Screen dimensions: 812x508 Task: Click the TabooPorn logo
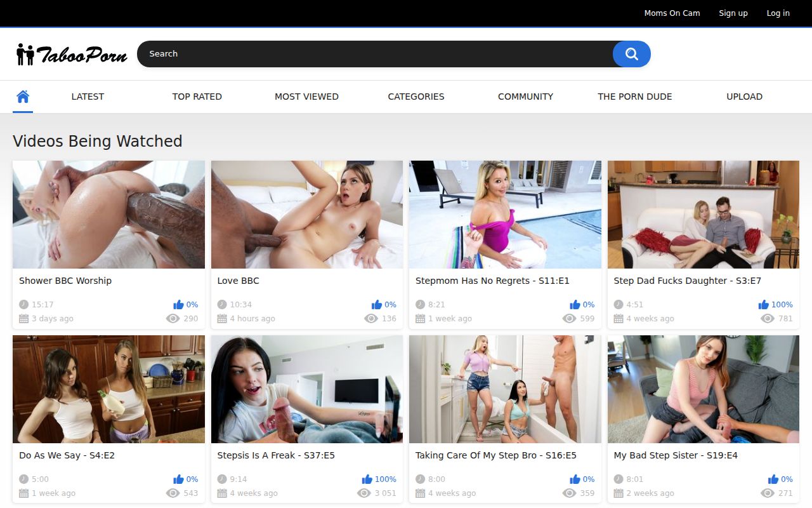[71, 54]
